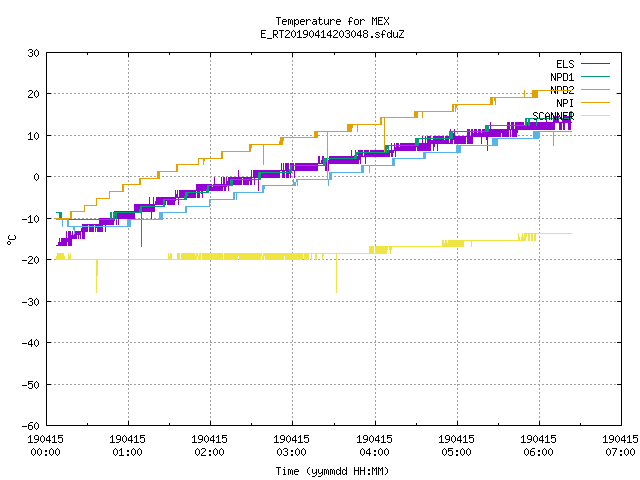The height and width of the screenshot is (480, 640).
Task: Click the y-axis value 10
Action: (33, 136)
